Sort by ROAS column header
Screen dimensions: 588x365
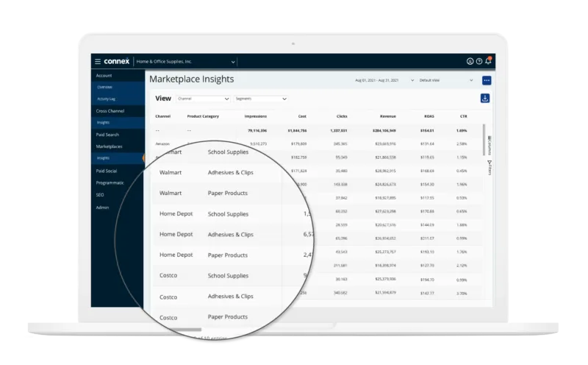tap(429, 116)
